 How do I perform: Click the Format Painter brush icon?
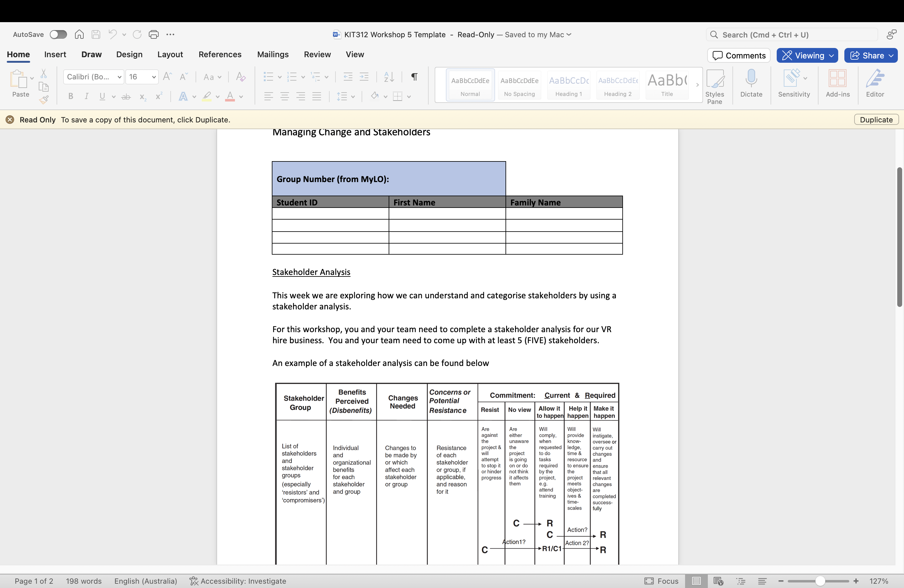(x=44, y=100)
